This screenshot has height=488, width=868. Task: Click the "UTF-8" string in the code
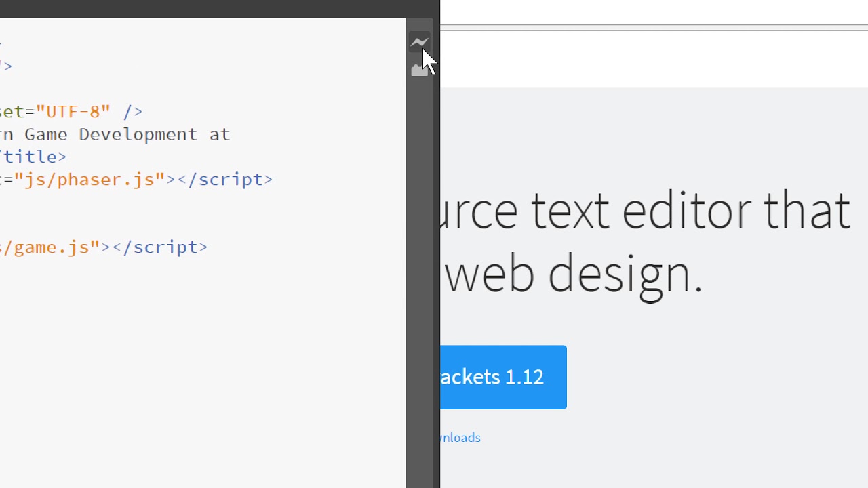(73, 111)
